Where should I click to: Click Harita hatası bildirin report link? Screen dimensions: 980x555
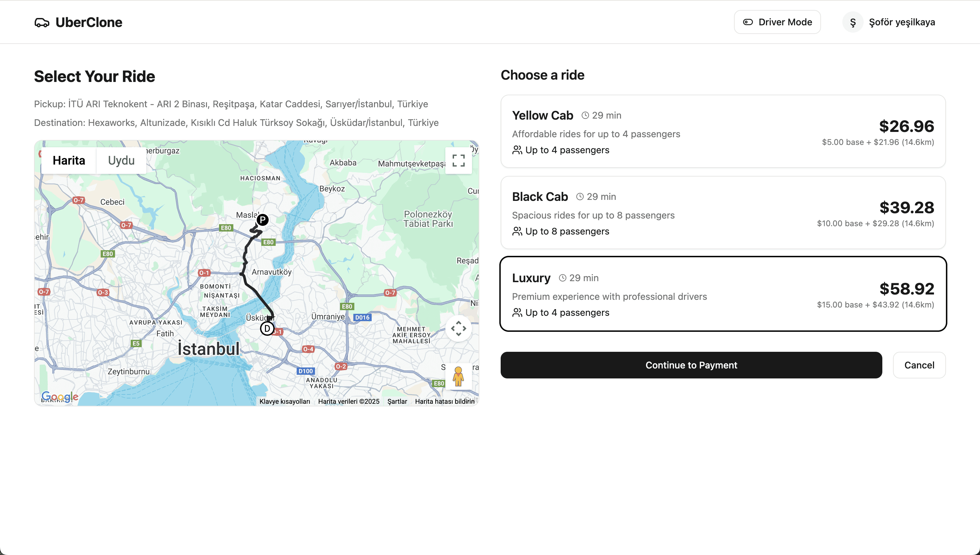click(x=444, y=401)
